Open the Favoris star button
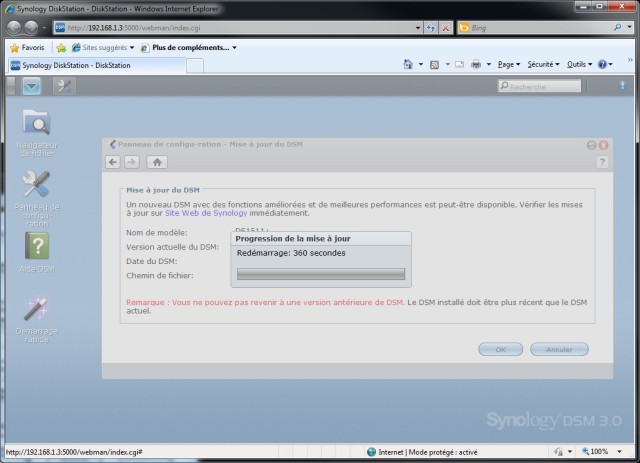Viewport: 640px width, 463px height. (27, 48)
